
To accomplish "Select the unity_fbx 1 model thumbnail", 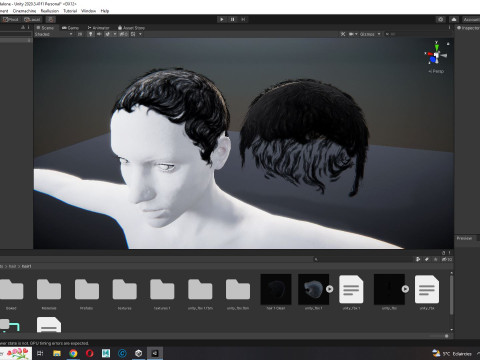I will pos(313,289).
